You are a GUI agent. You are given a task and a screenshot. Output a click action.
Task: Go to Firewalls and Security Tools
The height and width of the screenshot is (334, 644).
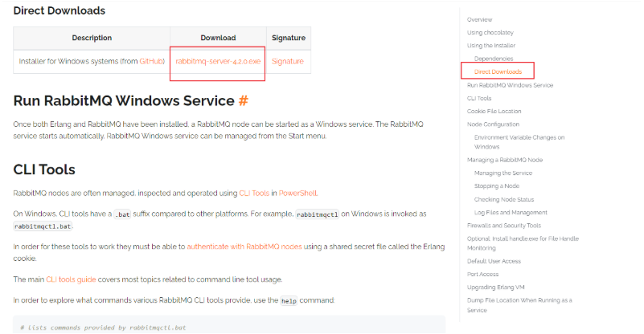pos(504,226)
